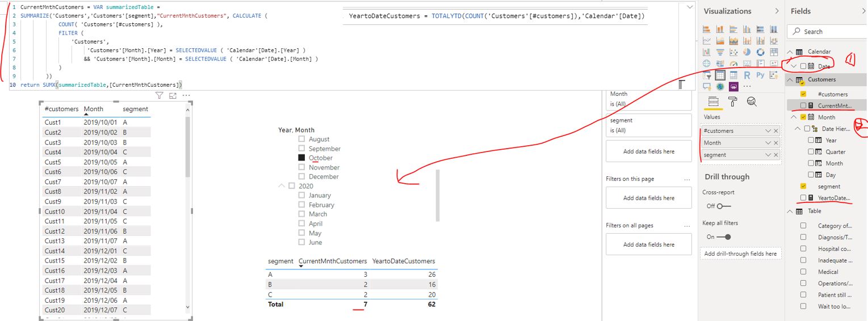Check the Date field under Calendar
This screenshot has height=321, width=868.
[x=803, y=66]
